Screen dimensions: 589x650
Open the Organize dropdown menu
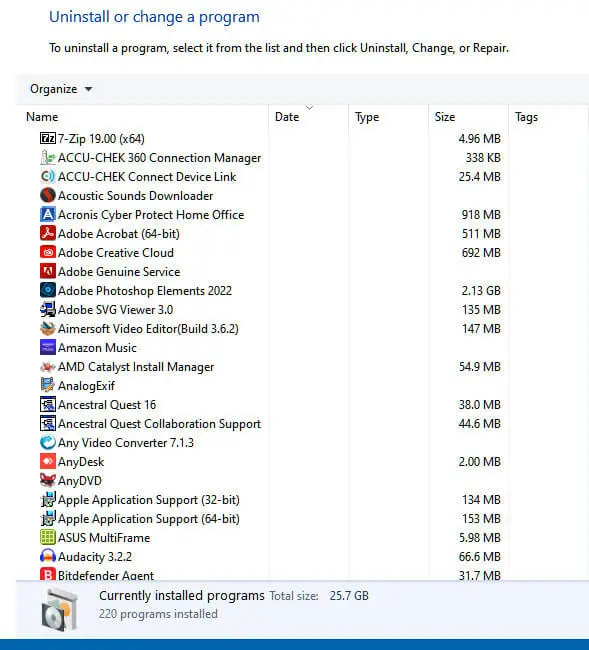pyautogui.click(x=61, y=89)
